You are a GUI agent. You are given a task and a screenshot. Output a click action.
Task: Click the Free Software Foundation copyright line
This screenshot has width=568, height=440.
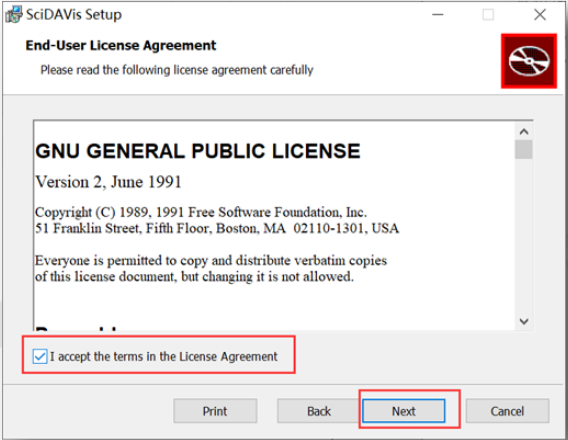(201, 212)
